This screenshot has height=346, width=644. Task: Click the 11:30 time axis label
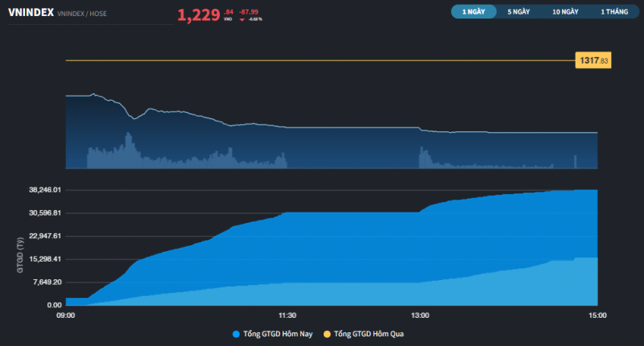287,315
